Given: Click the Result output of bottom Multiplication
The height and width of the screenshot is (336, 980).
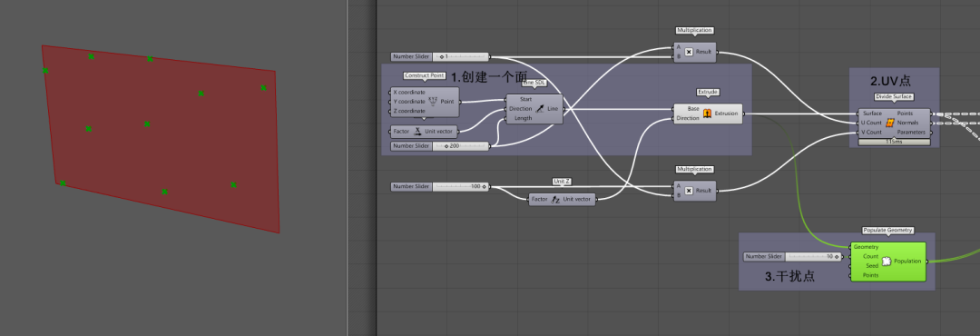Looking at the screenshot, I should pyautogui.click(x=704, y=190).
